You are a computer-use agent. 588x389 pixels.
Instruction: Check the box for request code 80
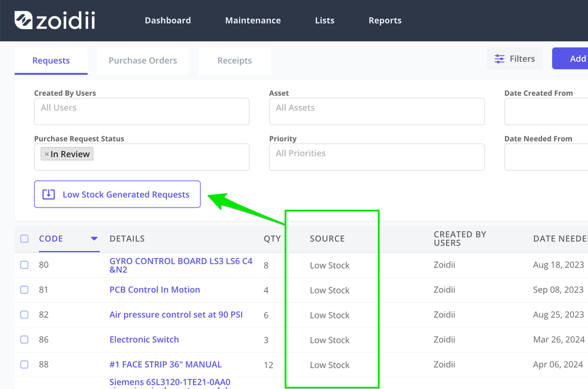click(x=24, y=265)
